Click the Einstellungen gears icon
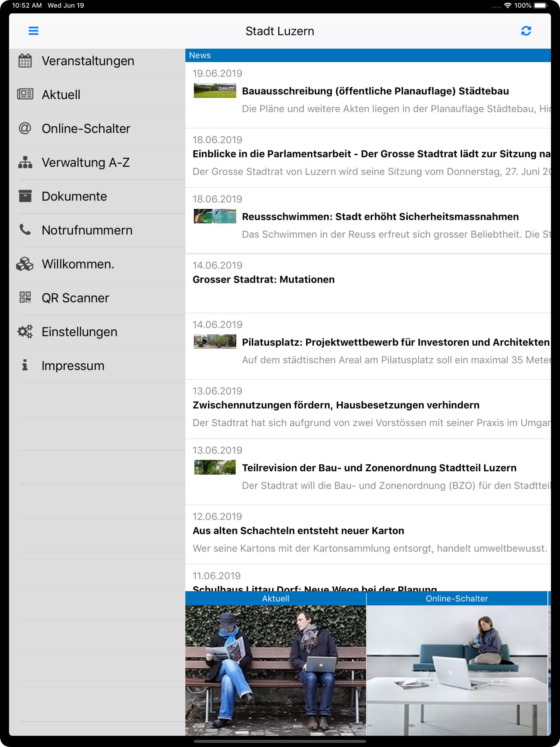The image size is (560, 747). (x=25, y=332)
